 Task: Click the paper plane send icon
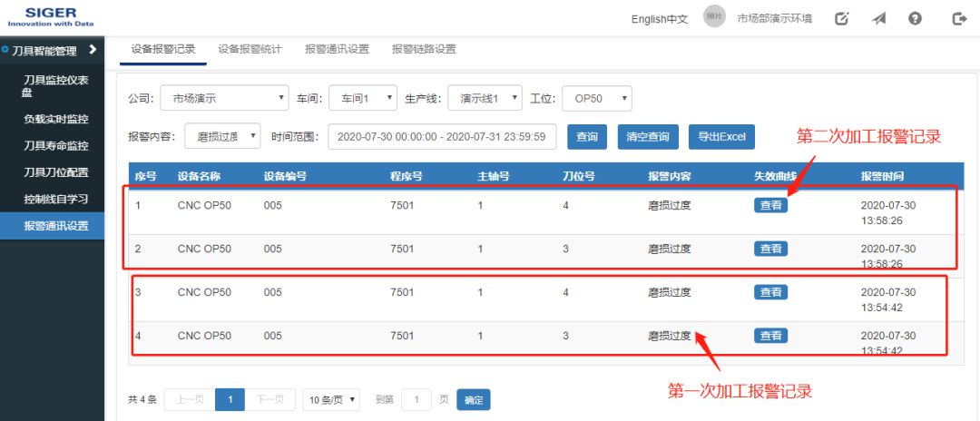pyautogui.click(x=878, y=19)
